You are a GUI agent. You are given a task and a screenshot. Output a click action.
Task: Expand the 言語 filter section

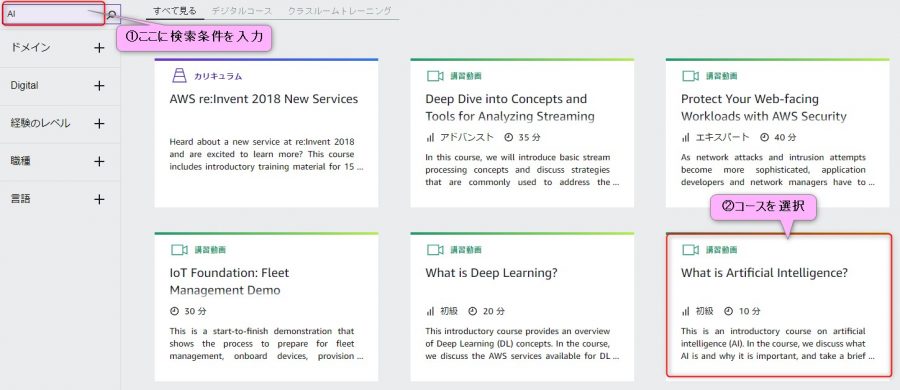(x=99, y=199)
